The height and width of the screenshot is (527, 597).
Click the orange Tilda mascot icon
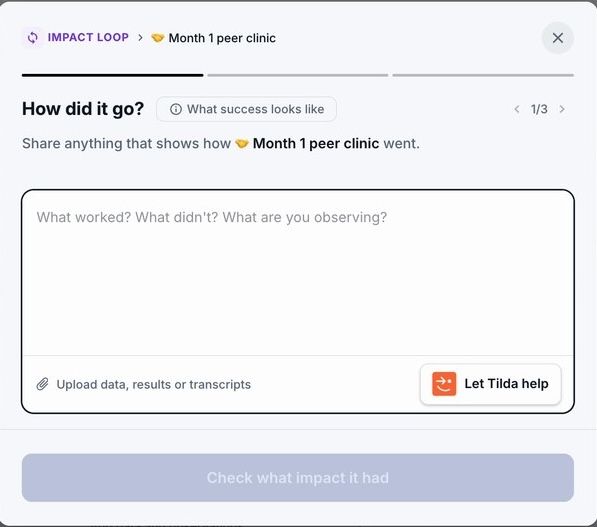point(444,384)
